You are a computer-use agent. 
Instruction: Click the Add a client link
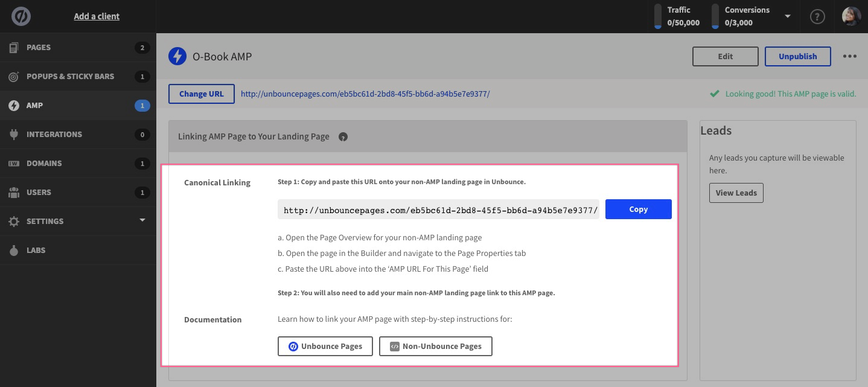[97, 16]
